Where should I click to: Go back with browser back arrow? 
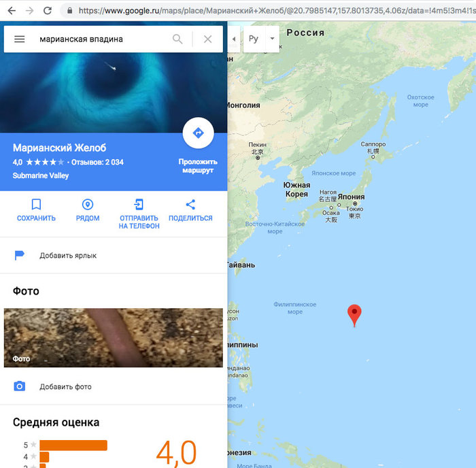pos(12,11)
